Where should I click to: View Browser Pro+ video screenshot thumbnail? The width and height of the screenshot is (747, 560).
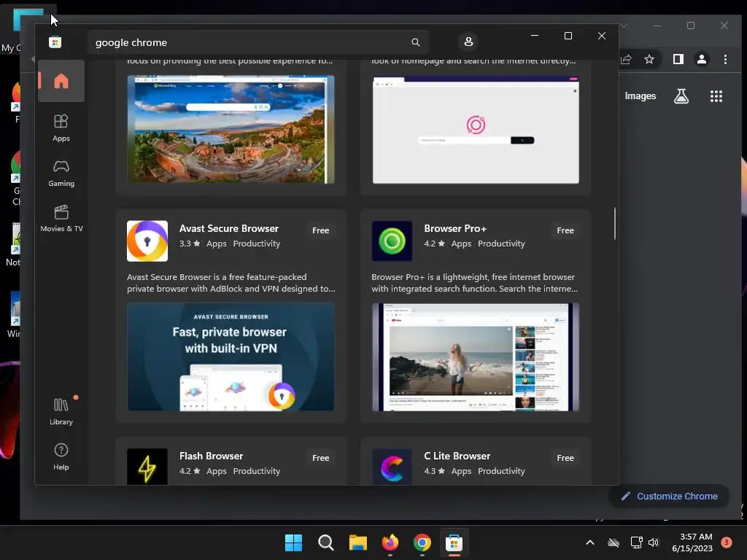(476, 357)
